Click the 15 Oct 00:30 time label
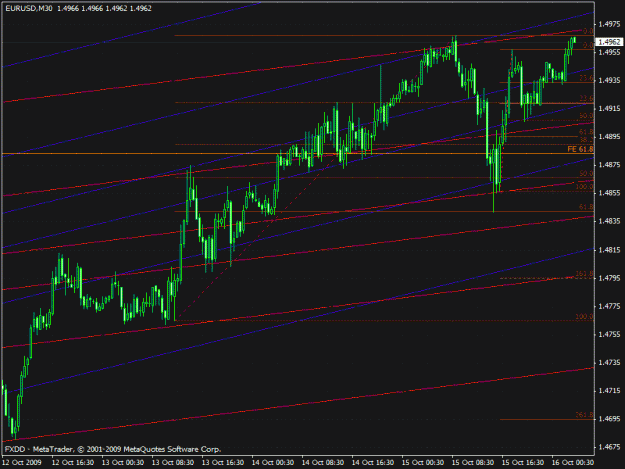This screenshot has height=469, width=625. tap(423, 463)
